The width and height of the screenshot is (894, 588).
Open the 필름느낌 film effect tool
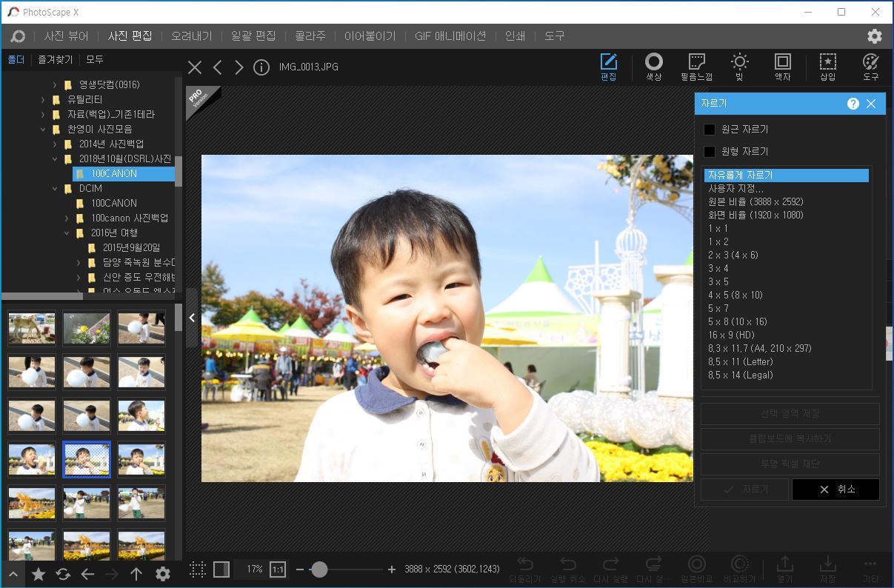[696, 67]
